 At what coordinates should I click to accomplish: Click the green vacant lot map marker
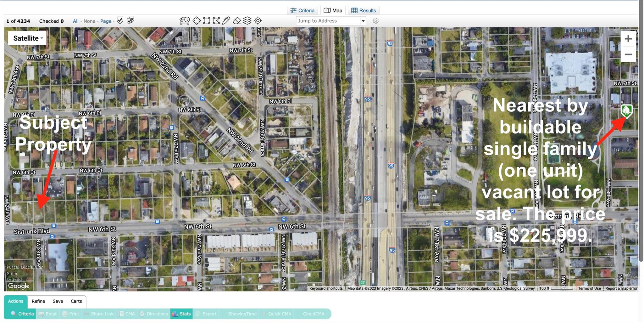626,110
